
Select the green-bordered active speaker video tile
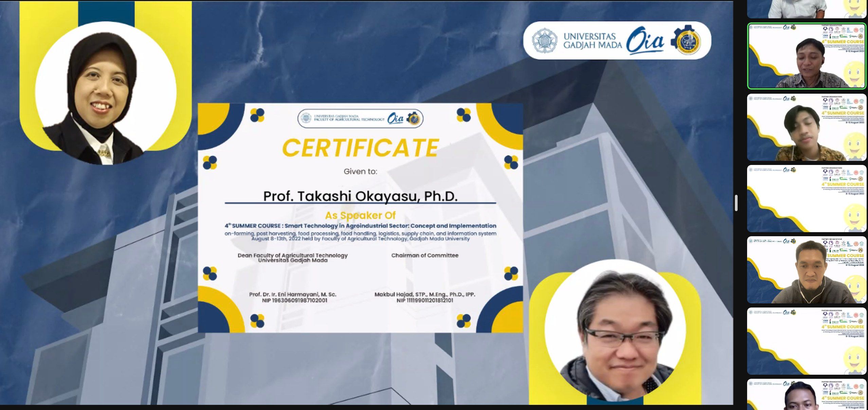click(807, 56)
